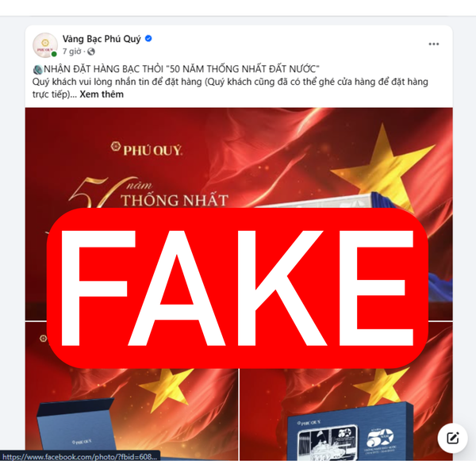The width and height of the screenshot is (476, 476).
Task: Click the silver 50 NĂM bar in box
Action: [x=328, y=443]
